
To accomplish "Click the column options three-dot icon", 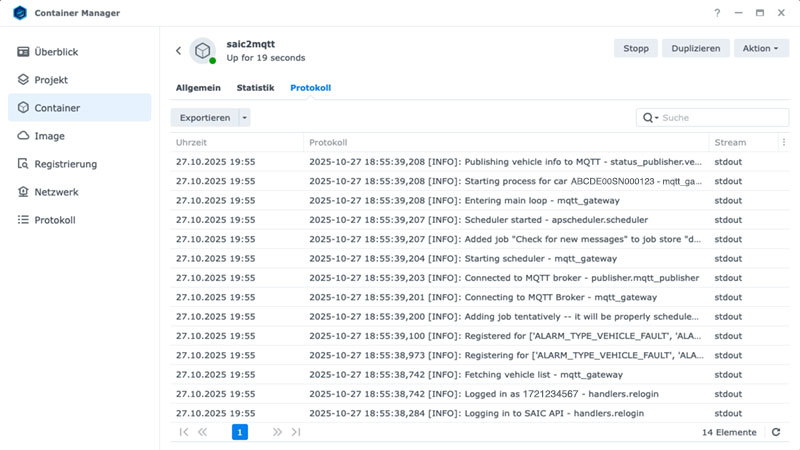I will pyautogui.click(x=783, y=143).
